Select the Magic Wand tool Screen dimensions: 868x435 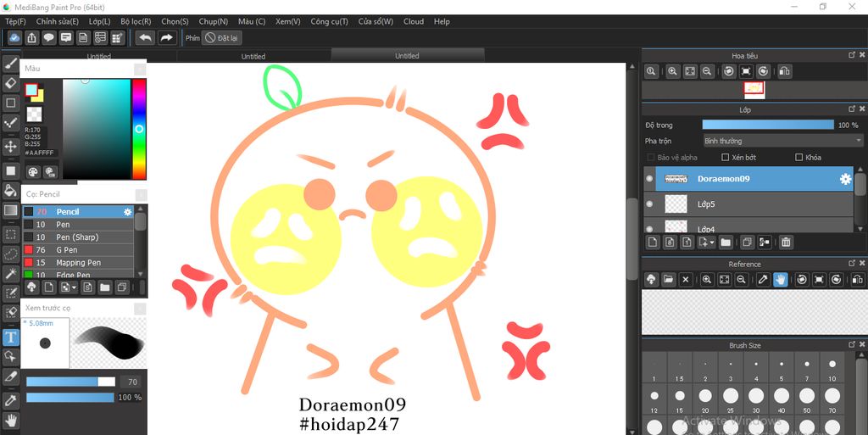click(x=10, y=273)
